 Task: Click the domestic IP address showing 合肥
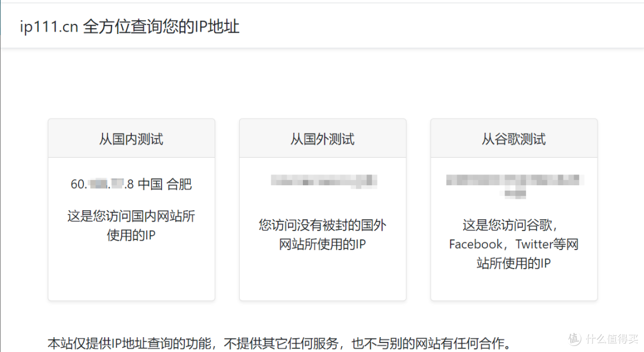coord(131,184)
